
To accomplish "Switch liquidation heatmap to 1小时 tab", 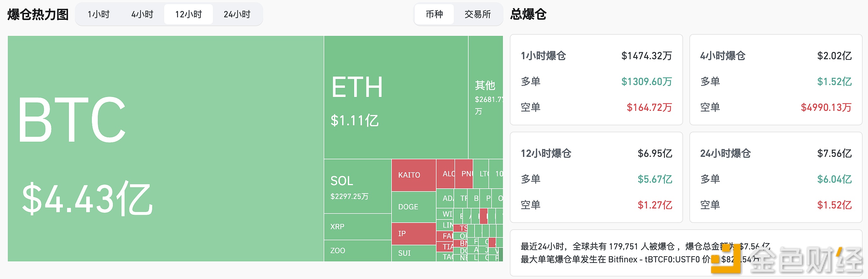I will [98, 14].
